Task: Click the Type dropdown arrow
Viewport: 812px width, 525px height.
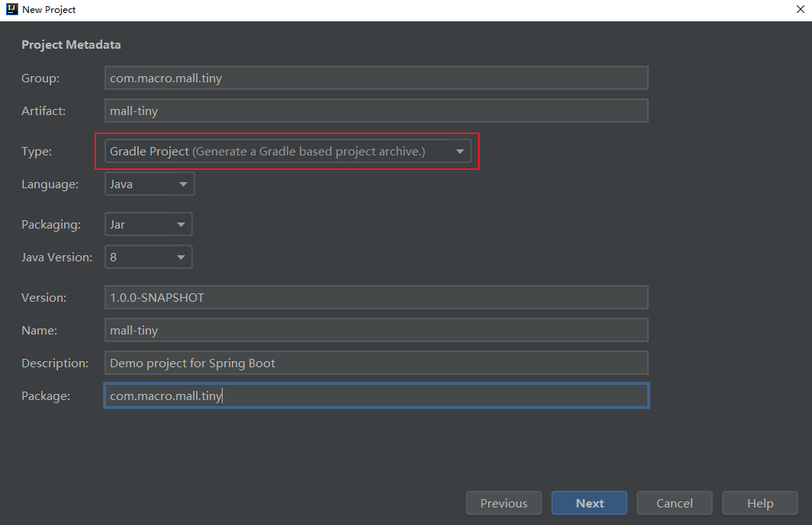Action: (x=460, y=152)
